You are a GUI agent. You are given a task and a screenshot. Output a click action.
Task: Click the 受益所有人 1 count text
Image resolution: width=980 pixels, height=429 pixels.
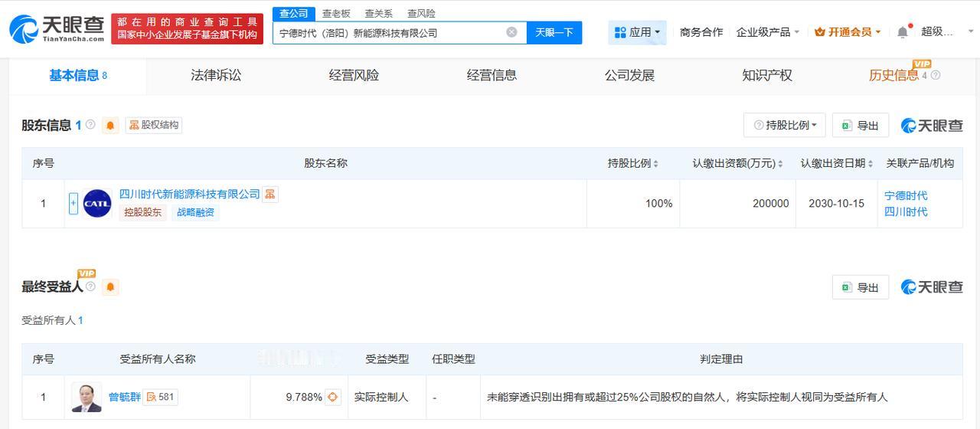point(52,320)
